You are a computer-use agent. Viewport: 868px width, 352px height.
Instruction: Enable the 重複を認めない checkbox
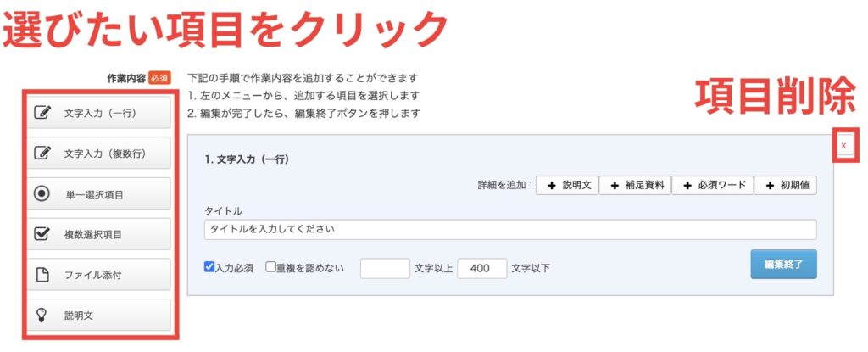coord(270,267)
